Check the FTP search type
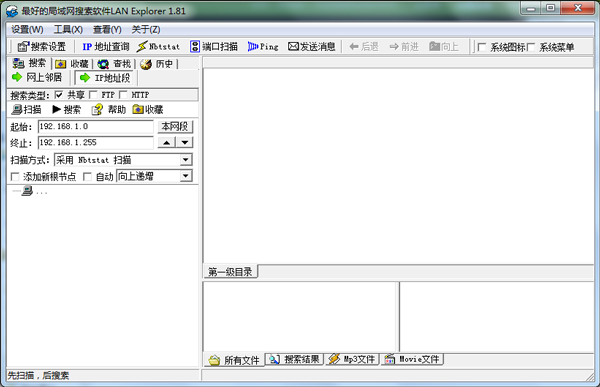 93,95
